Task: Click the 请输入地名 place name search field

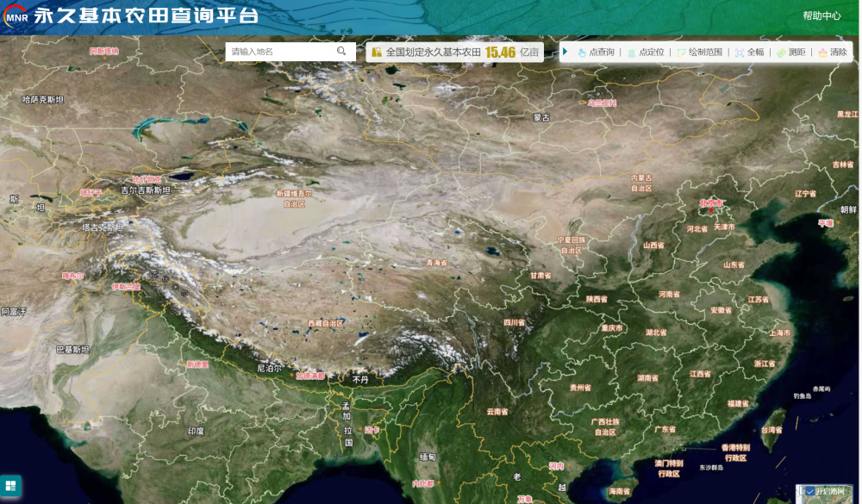Action: (x=280, y=52)
